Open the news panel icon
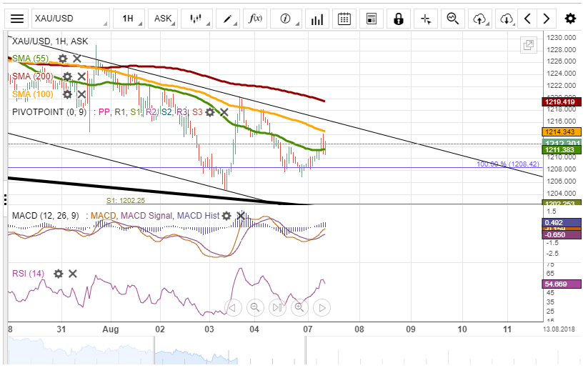Viewport: 588px width, 368px height. [372, 19]
